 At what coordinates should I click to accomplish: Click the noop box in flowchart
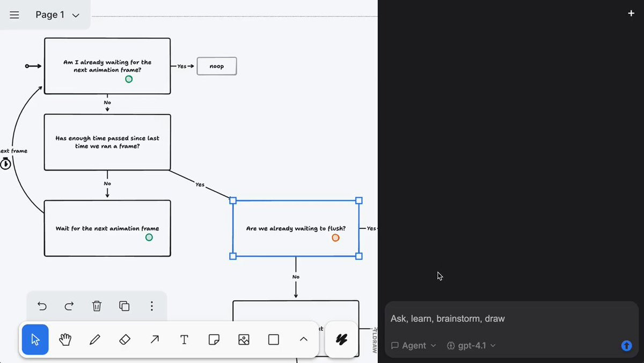pos(217,66)
